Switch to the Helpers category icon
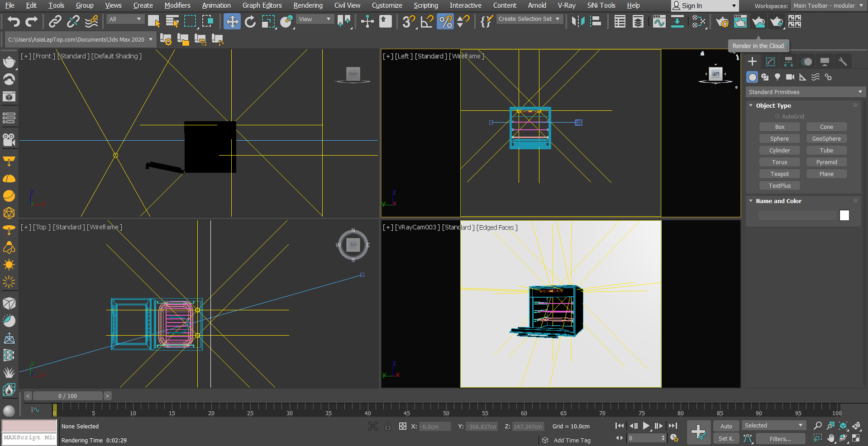Viewport: 868px width, 446px height. pyautogui.click(x=803, y=77)
